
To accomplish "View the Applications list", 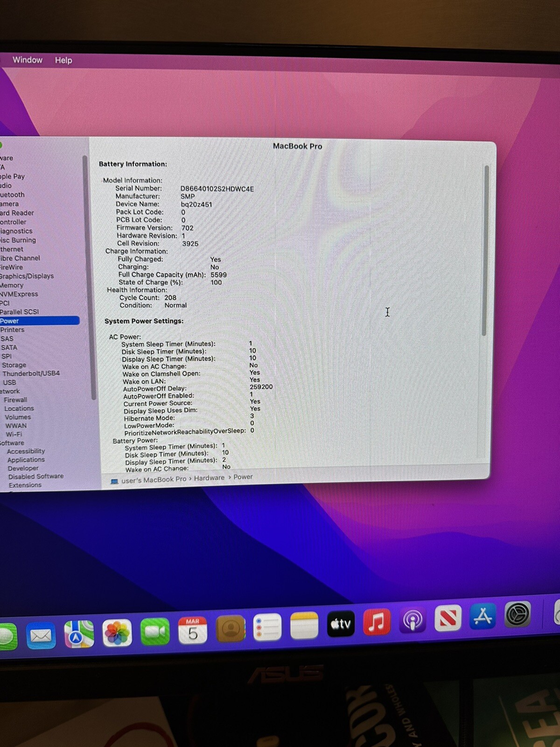I will point(26,460).
